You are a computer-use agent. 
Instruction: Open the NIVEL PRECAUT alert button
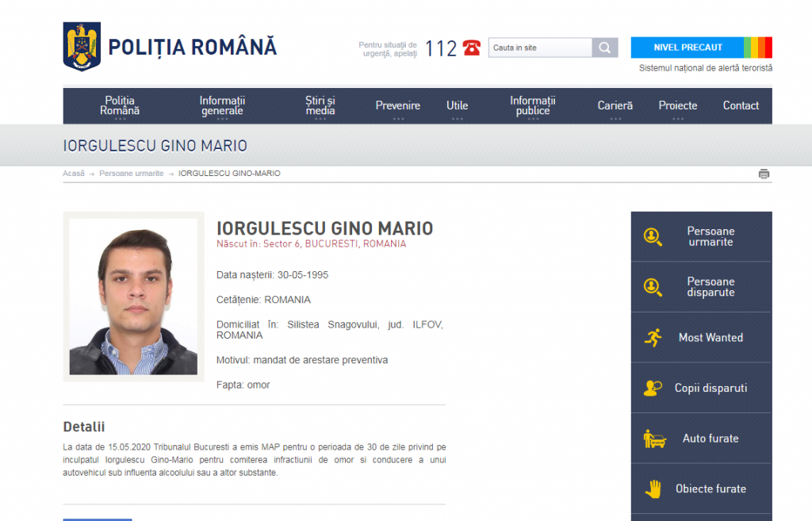(x=688, y=48)
